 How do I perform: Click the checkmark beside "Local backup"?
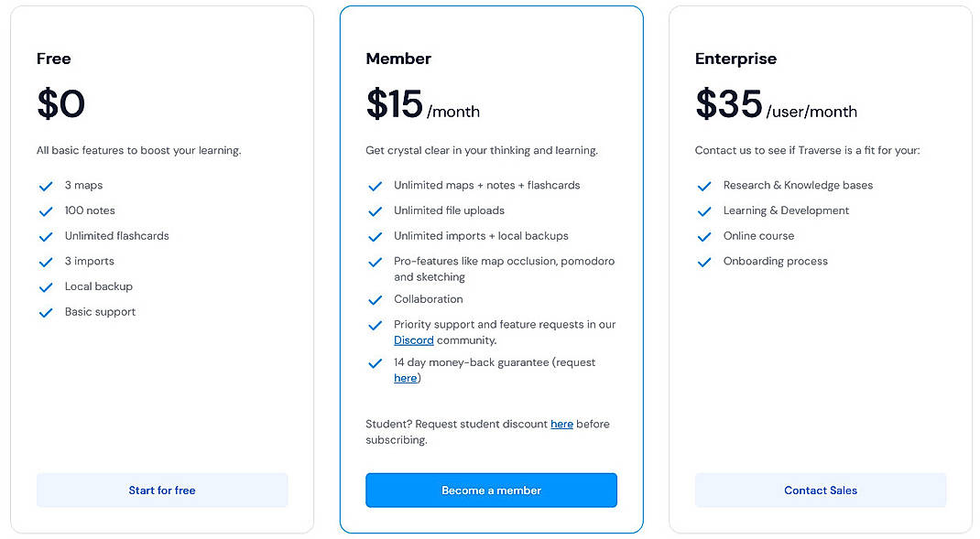coord(46,286)
